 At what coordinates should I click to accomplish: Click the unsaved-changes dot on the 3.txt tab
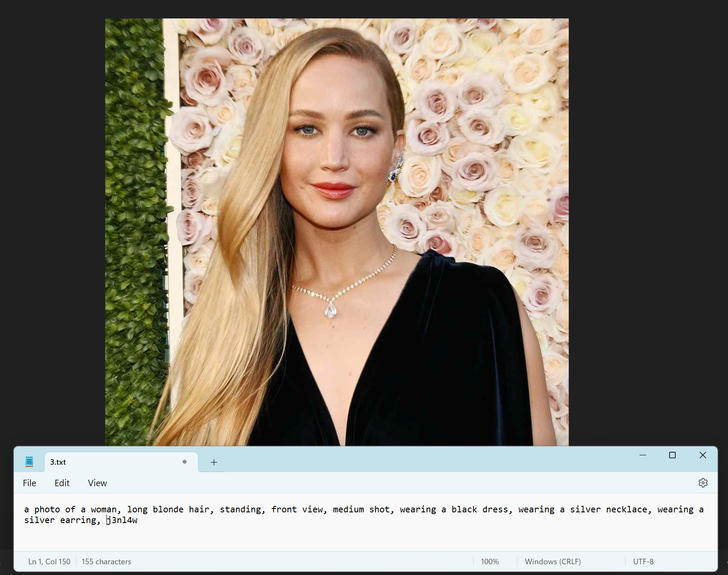pos(184,462)
